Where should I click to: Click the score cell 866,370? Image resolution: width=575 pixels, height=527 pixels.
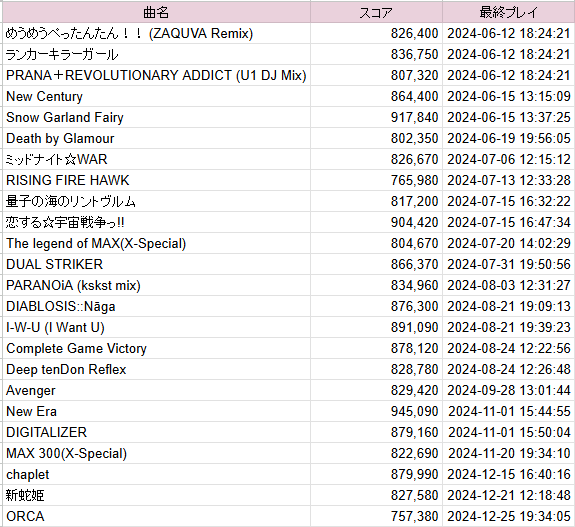coord(376,264)
